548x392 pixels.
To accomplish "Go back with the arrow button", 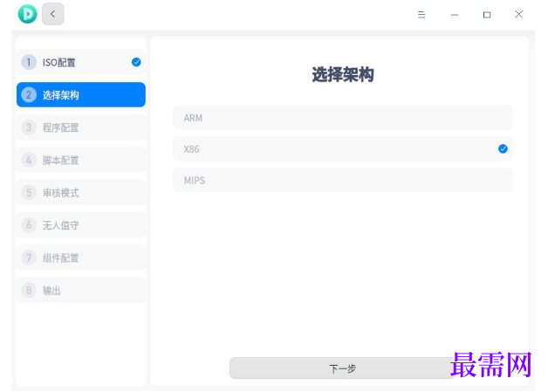I will (52, 14).
